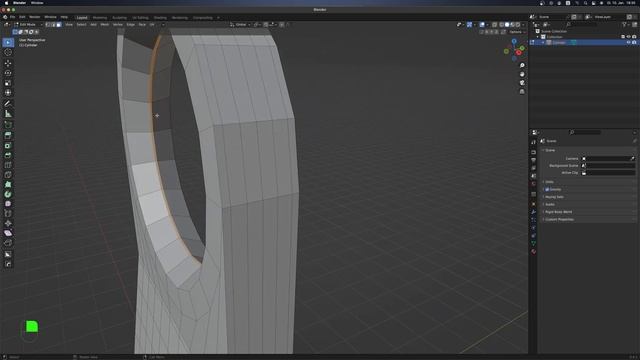This screenshot has height=360, width=640.
Task: Select the Shrink/Fatten tool
Action: [8, 223]
